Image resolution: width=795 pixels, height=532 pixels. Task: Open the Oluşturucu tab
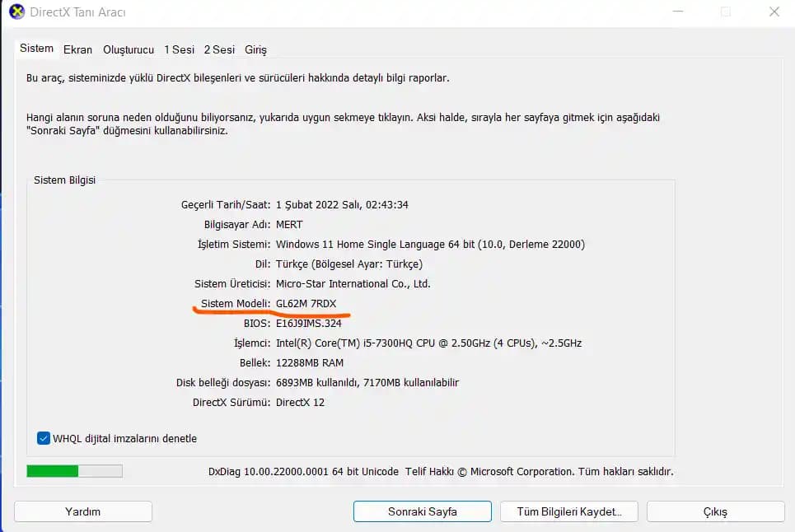coord(128,49)
